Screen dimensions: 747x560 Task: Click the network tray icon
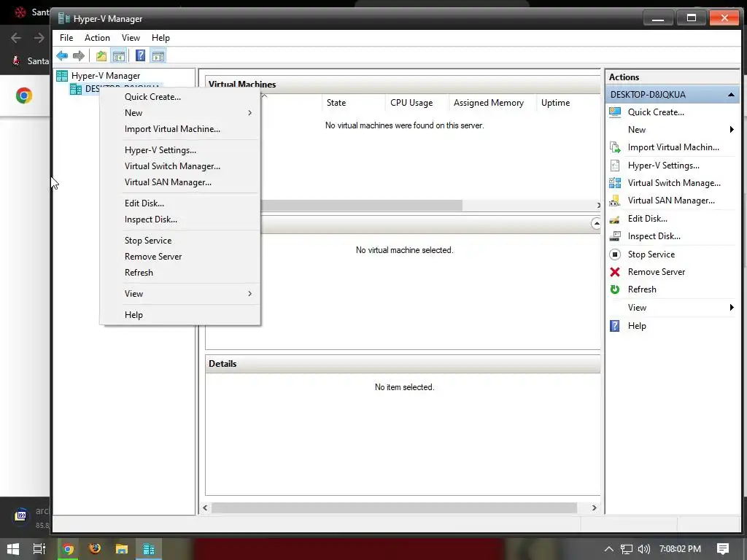(627, 549)
